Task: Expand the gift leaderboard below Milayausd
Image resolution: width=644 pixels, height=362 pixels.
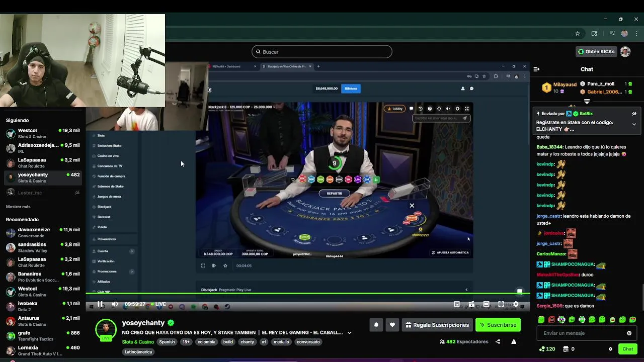Action: click(x=587, y=102)
